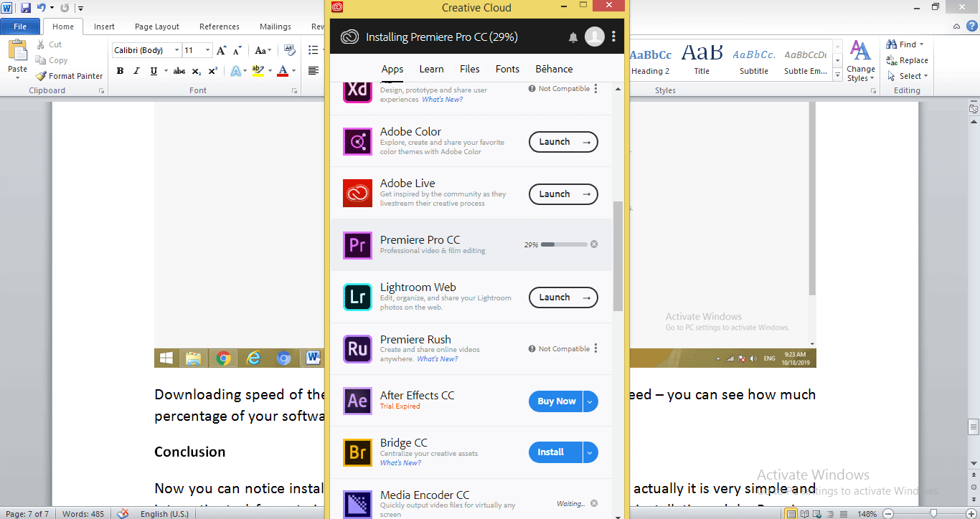
Task: Open the Find dropdown in Editing group
Action: [922, 44]
